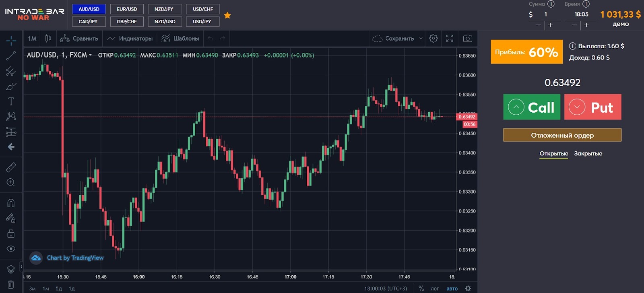This screenshot has height=293, width=644.
Task: Select the USD/CHF currency pair
Action: [x=203, y=9]
